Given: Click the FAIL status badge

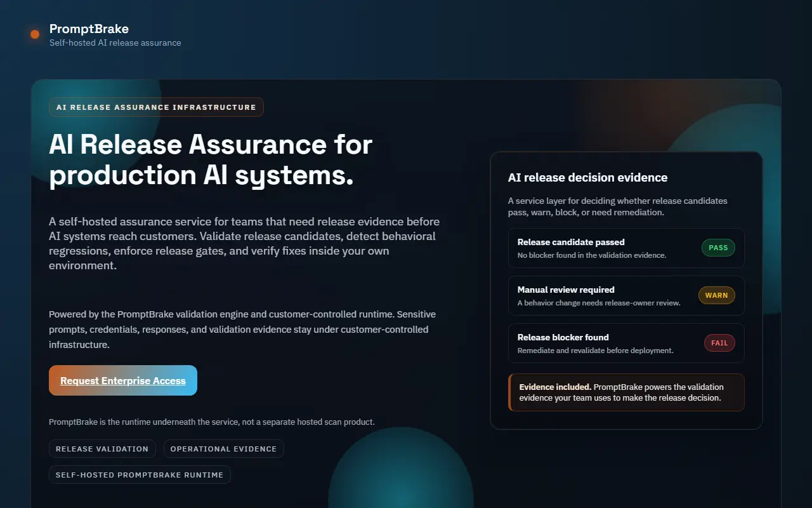Looking at the screenshot, I should pyautogui.click(x=719, y=343).
